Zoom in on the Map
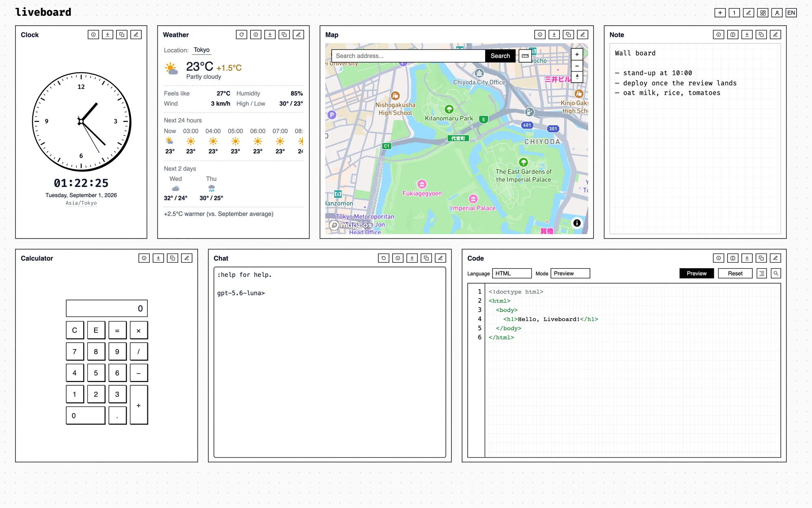The height and width of the screenshot is (508, 812). click(x=577, y=54)
